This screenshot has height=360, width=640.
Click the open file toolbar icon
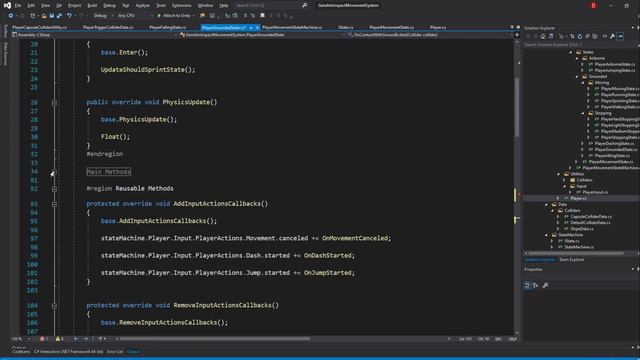(x=44, y=16)
